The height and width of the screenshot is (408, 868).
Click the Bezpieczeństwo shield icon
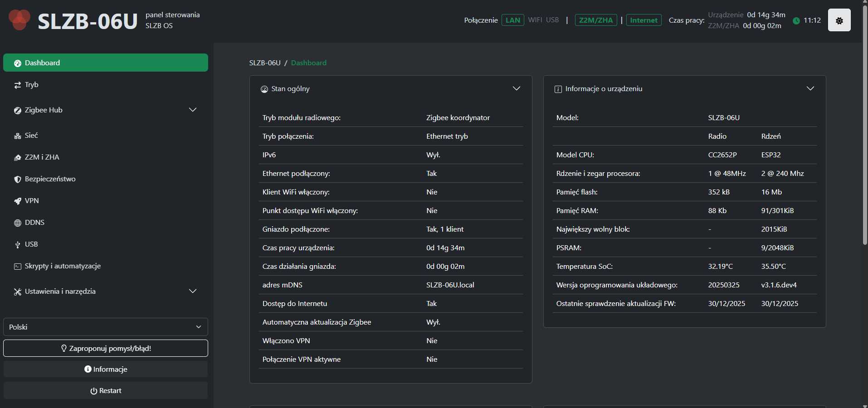pyautogui.click(x=18, y=180)
